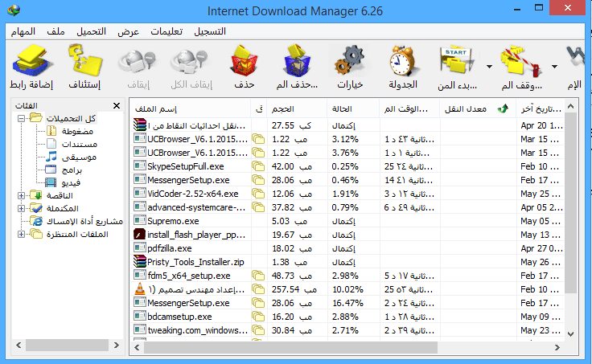Open the Downloads (التحميل) menu
The height and width of the screenshot is (364, 592).
point(92,31)
